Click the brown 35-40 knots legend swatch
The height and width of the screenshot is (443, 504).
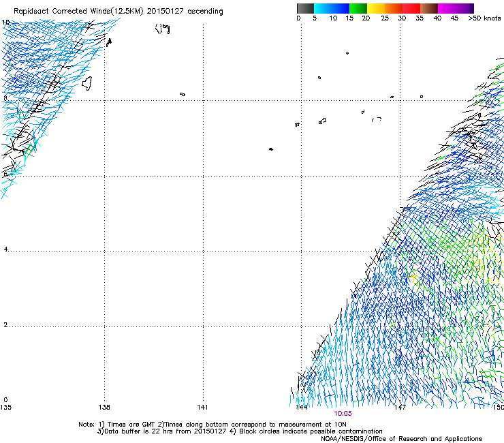tap(429, 8)
